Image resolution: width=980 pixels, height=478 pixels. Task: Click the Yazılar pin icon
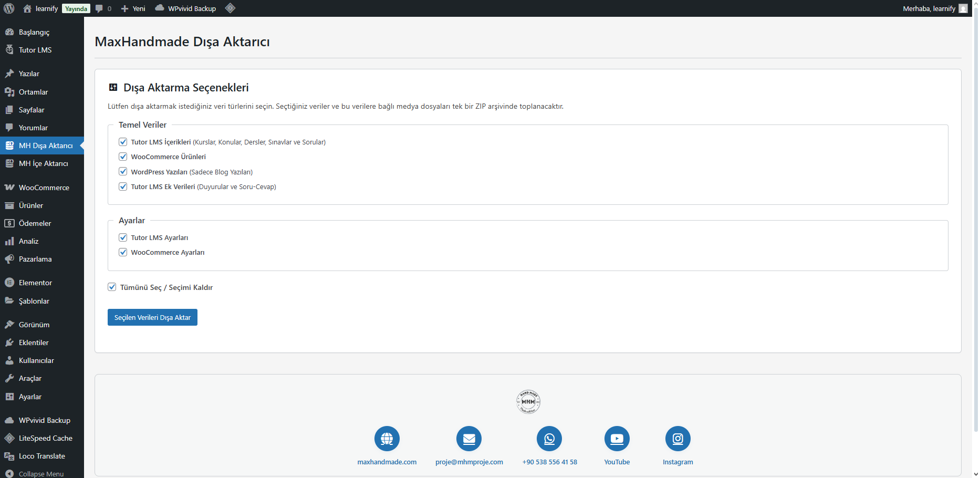click(x=9, y=74)
